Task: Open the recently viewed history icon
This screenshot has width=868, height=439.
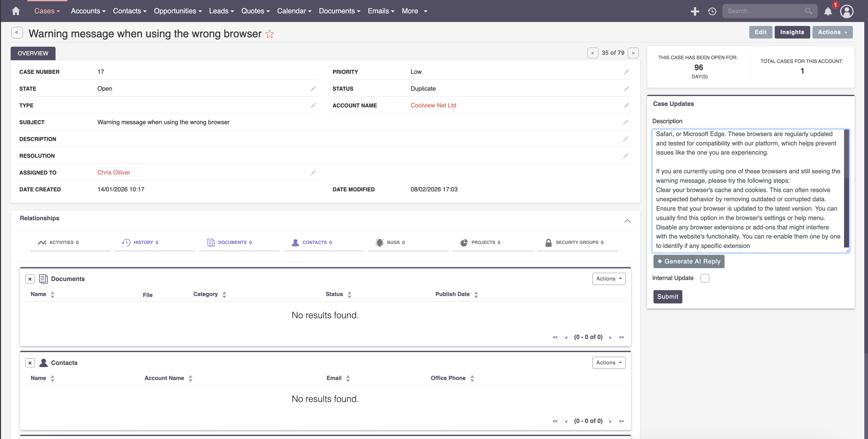Action: [712, 11]
